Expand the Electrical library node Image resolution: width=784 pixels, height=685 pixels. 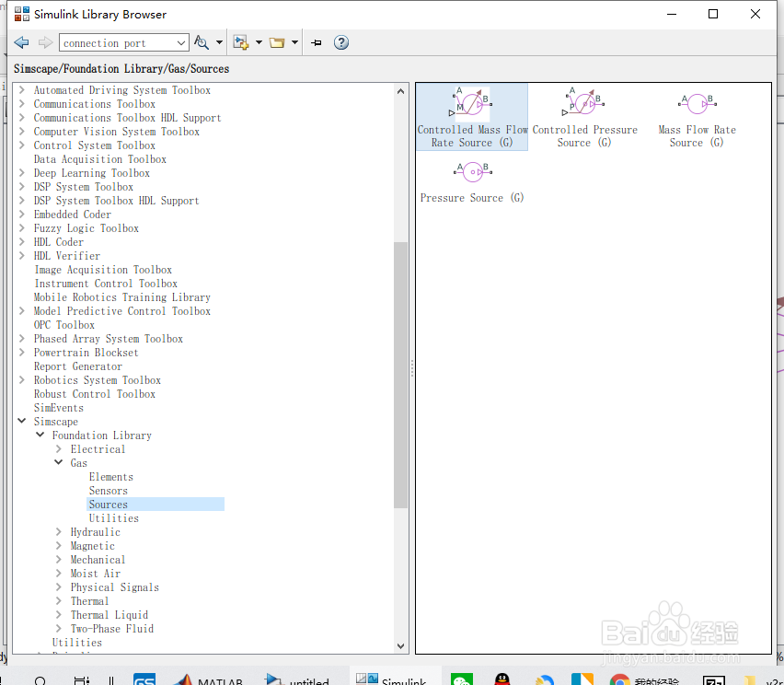click(59, 448)
